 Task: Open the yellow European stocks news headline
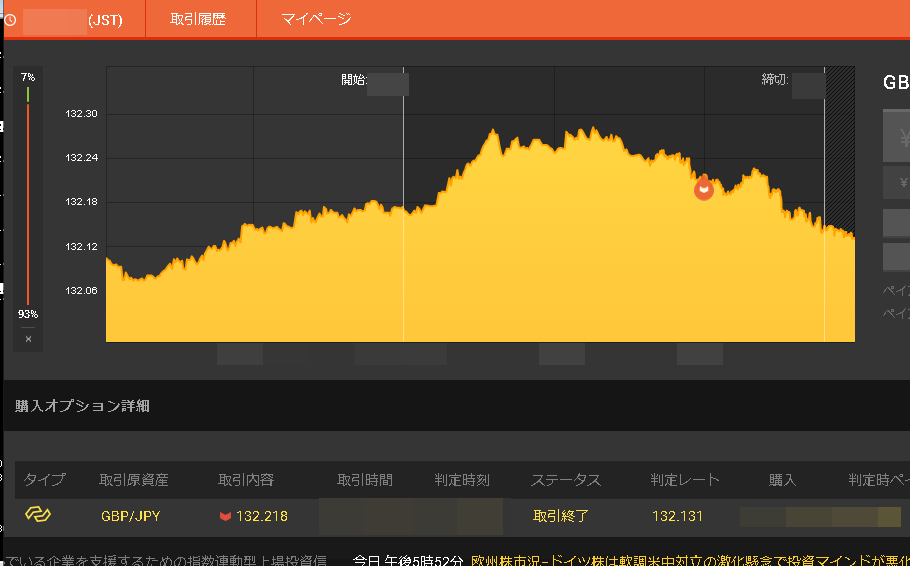[x=690, y=561]
